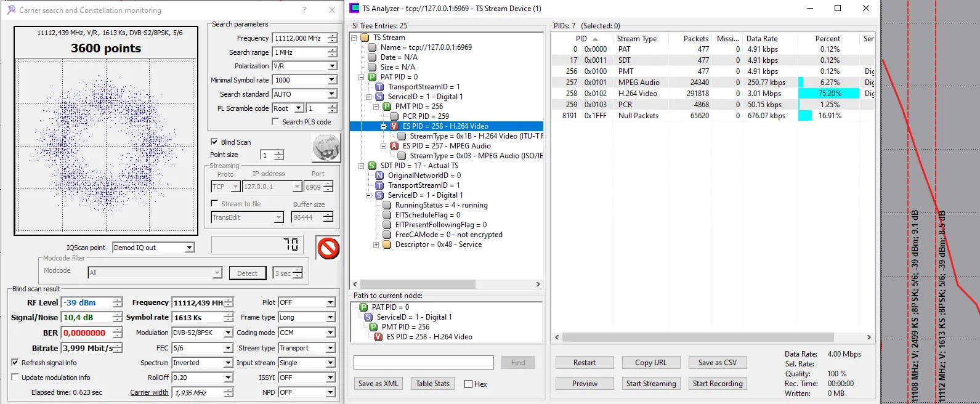Disable the Blind Scan checkbox
The image size is (980, 404).
tap(214, 142)
